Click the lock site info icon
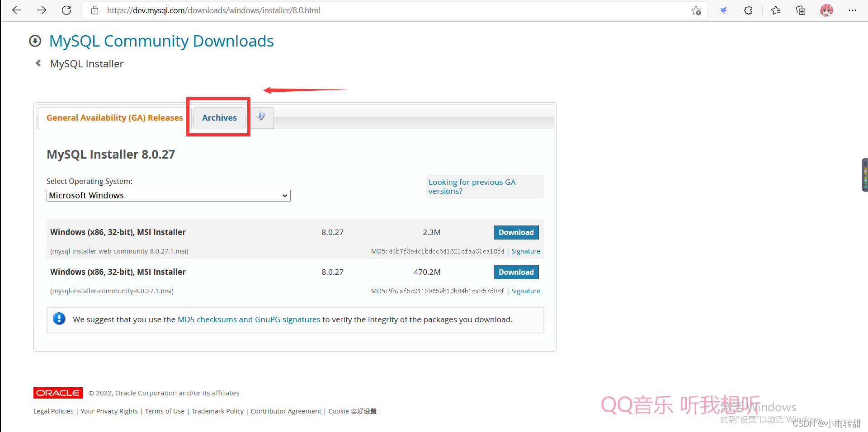Image resolution: width=868 pixels, height=432 pixels. (x=94, y=10)
